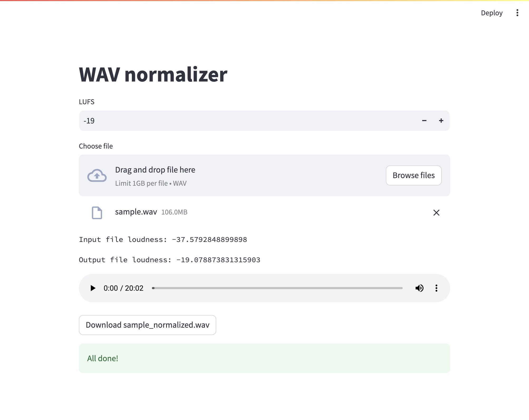The width and height of the screenshot is (529, 420).
Task: Download sample_normalized.wav
Action: tap(147, 325)
